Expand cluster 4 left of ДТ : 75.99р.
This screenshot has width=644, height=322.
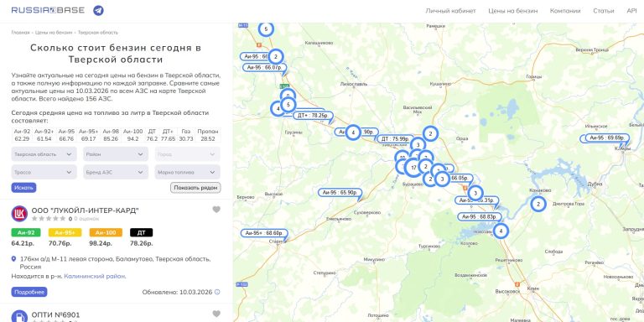353,132
